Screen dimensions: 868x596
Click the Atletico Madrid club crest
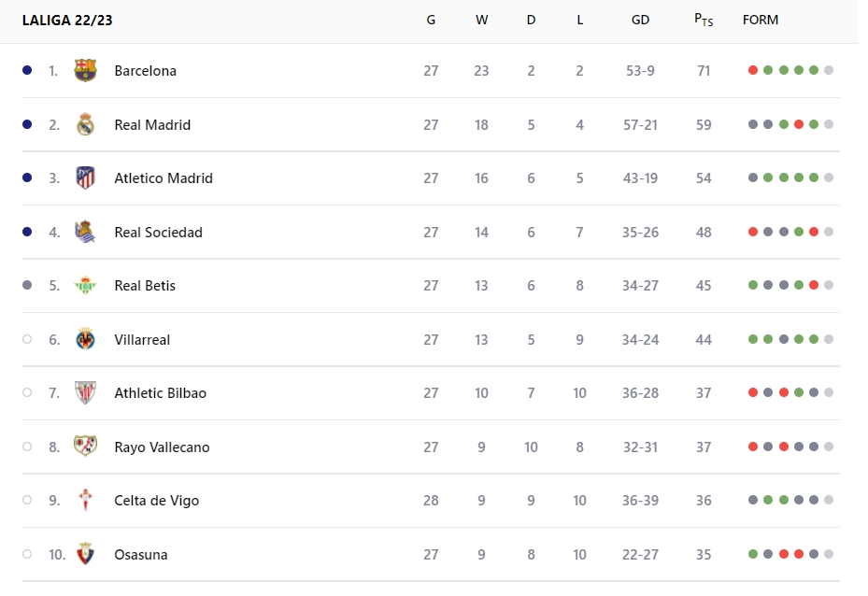(x=85, y=178)
